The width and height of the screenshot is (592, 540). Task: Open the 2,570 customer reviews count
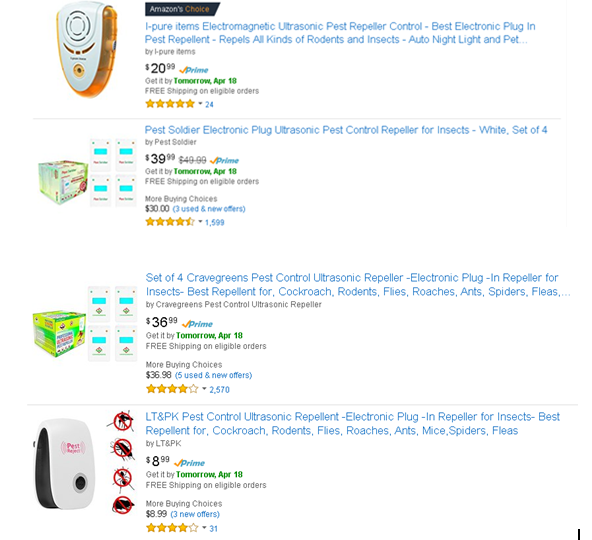219,390
